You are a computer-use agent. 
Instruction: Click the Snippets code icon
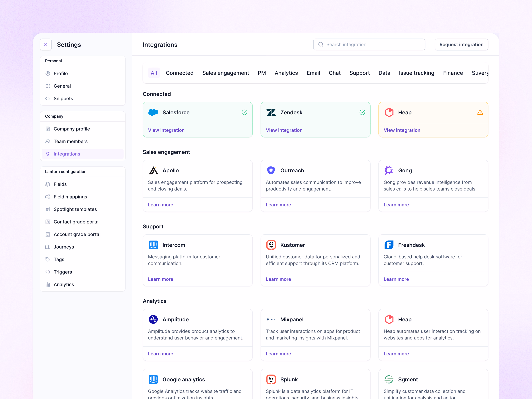click(48, 98)
